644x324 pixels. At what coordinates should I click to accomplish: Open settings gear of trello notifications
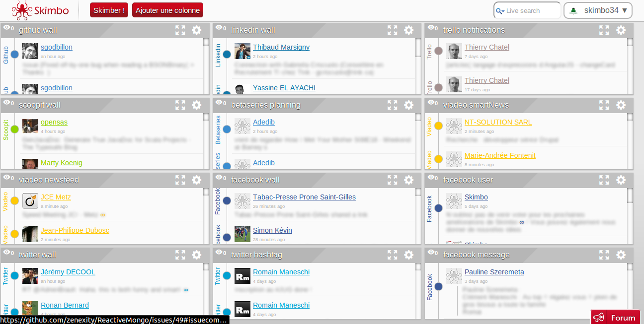(621, 30)
